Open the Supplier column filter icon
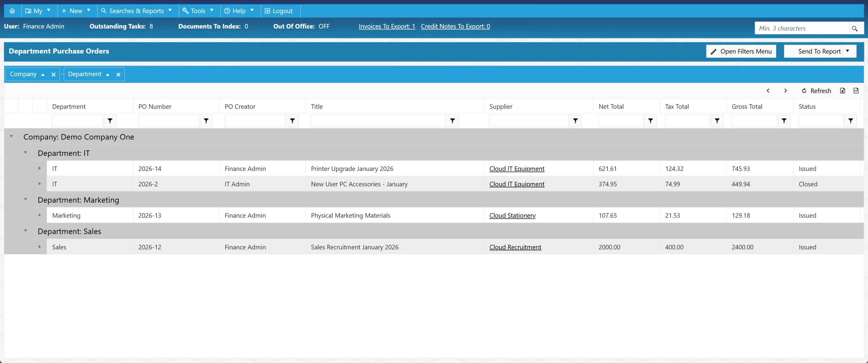Screen dimensions: 868x363 click(x=575, y=121)
